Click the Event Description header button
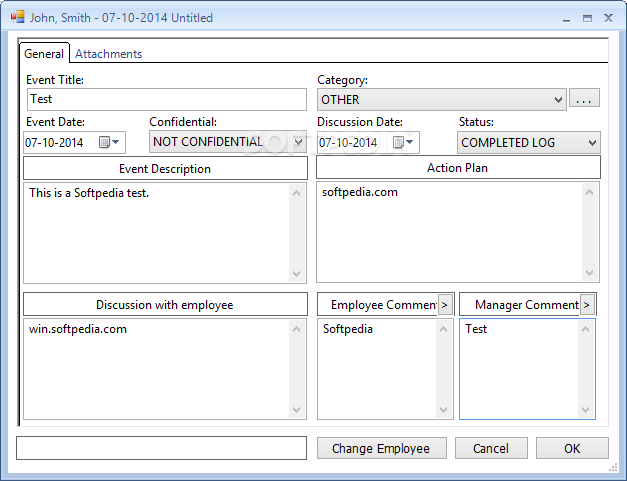This screenshot has height=481, width=627. (165, 169)
